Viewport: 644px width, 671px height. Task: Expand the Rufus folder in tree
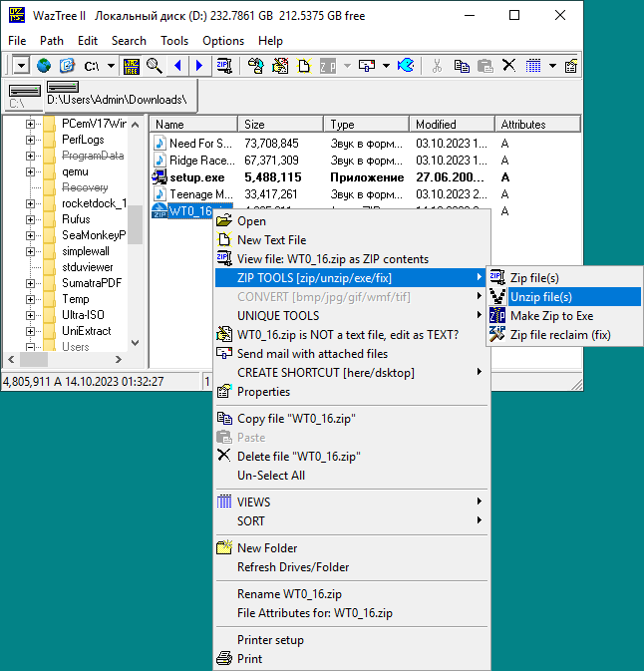click(x=30, y=219)
